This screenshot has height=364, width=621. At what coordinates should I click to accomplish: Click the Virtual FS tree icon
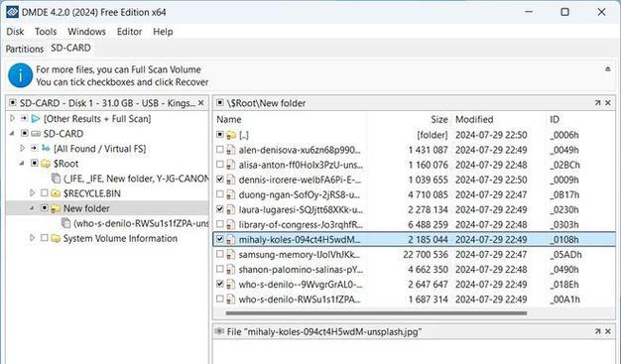pyautogui.click(x=46, y=149)
